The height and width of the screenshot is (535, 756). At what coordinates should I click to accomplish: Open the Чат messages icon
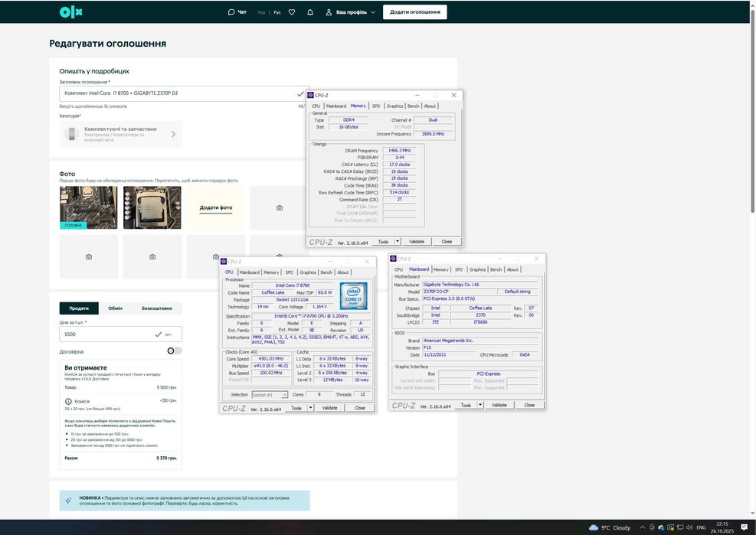231,12
